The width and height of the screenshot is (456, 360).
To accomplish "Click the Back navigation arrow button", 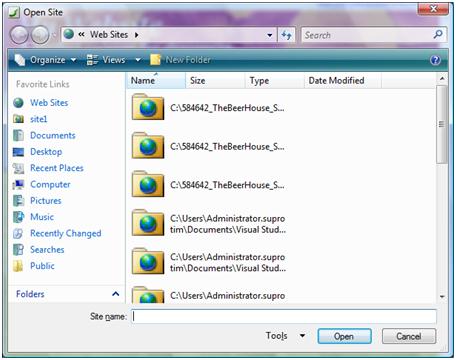I will 19,35.
